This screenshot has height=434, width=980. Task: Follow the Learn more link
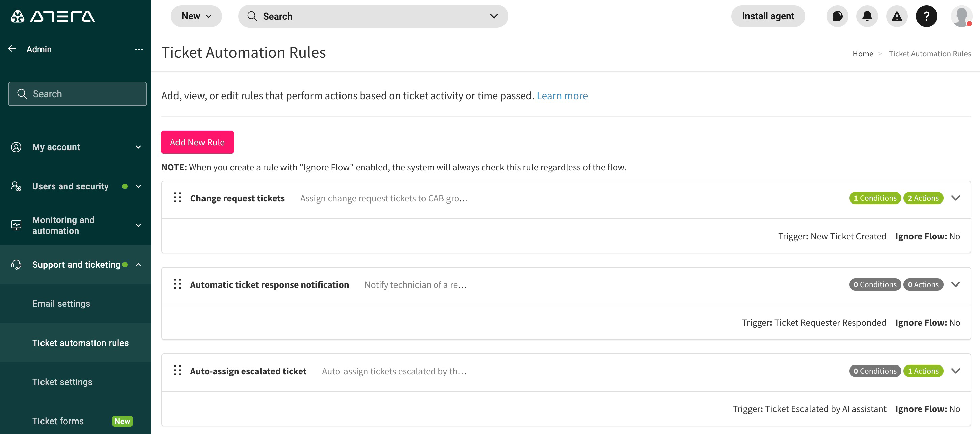(562, 96)
